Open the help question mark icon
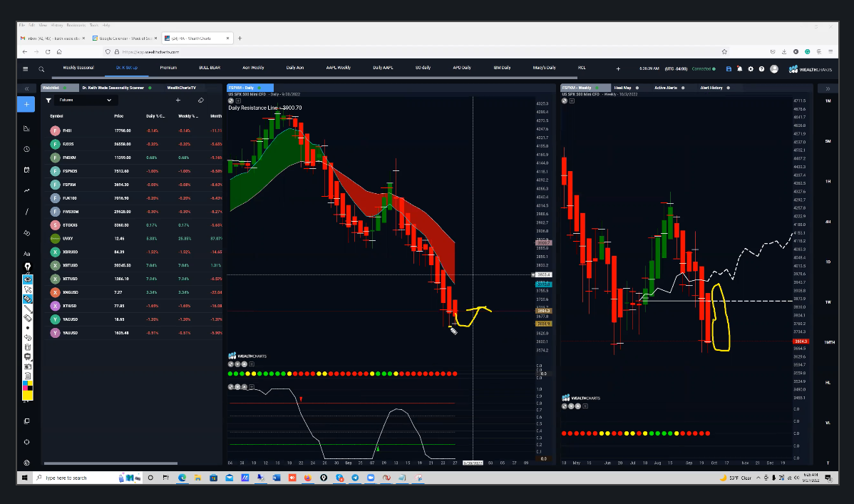854x504 pixels. tap(761, 68)
